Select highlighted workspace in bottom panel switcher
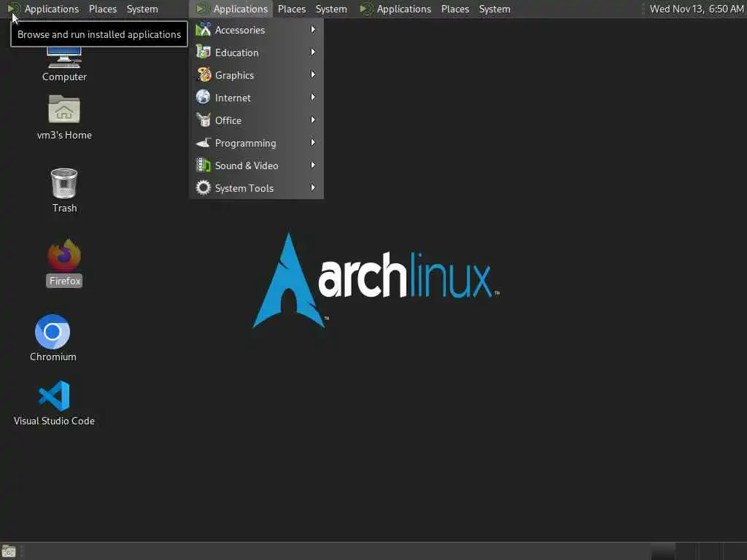 point(662,551)
